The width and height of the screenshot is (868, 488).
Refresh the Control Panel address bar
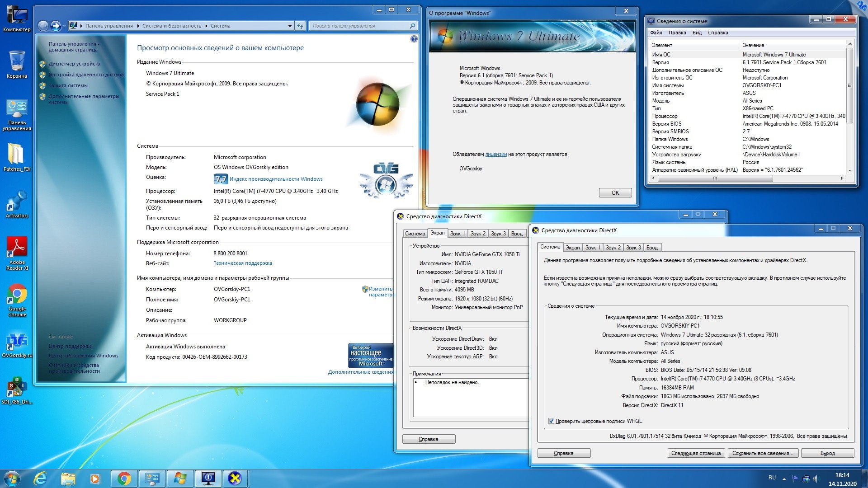pyautogui.click(x=300, y=26)
